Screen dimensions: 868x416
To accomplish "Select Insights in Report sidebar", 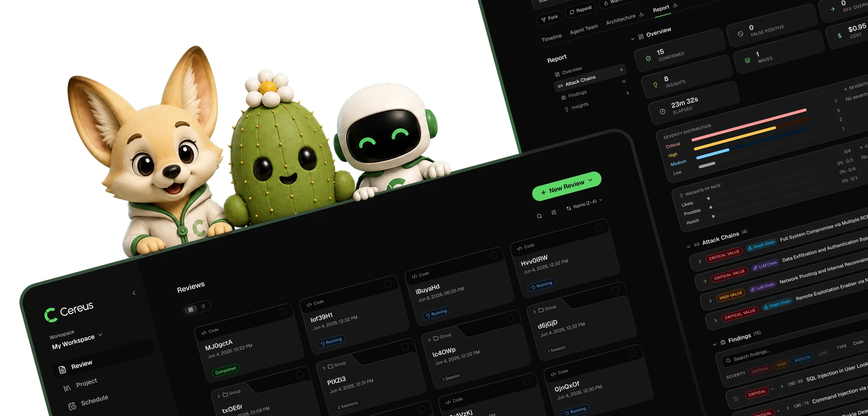I will (580, 106).
